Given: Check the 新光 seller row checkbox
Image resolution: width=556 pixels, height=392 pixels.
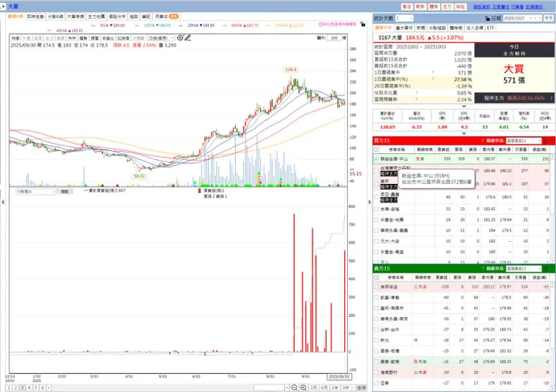Looking at the screenshot, I should coord(376,340).
